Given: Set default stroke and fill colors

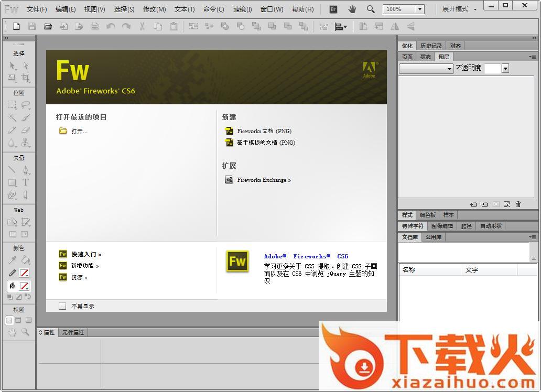Looking at the screenshot, I should pos(10,297).
